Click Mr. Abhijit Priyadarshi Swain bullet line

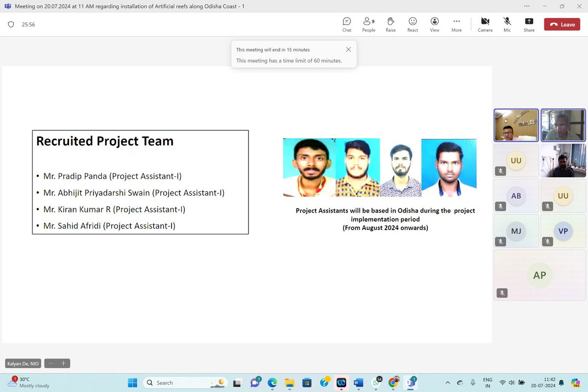click(x=134, y=193)
